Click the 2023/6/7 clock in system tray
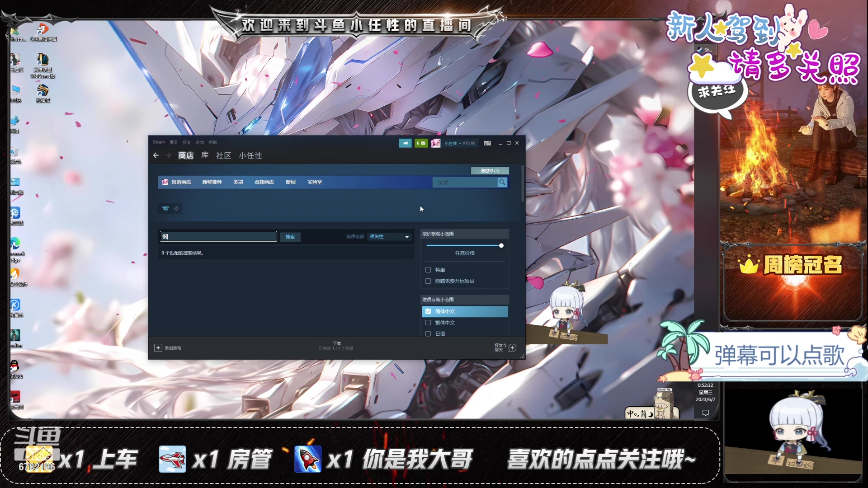 (x=705, y=392)
